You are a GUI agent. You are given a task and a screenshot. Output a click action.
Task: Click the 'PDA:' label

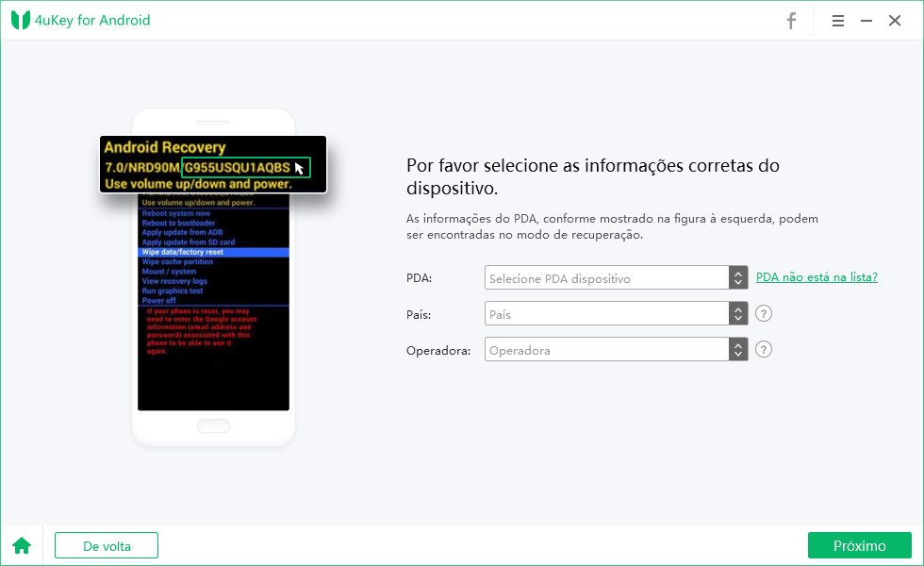[x=419, y=278]
